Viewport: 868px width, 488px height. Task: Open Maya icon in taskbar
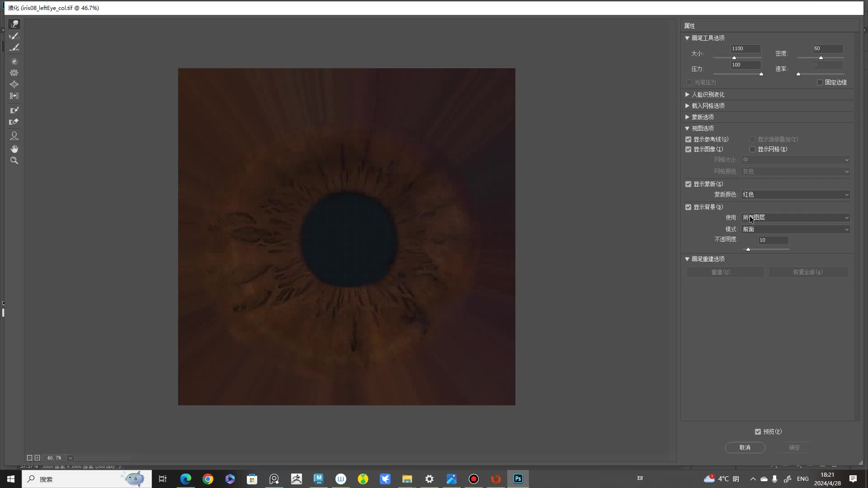319,479
